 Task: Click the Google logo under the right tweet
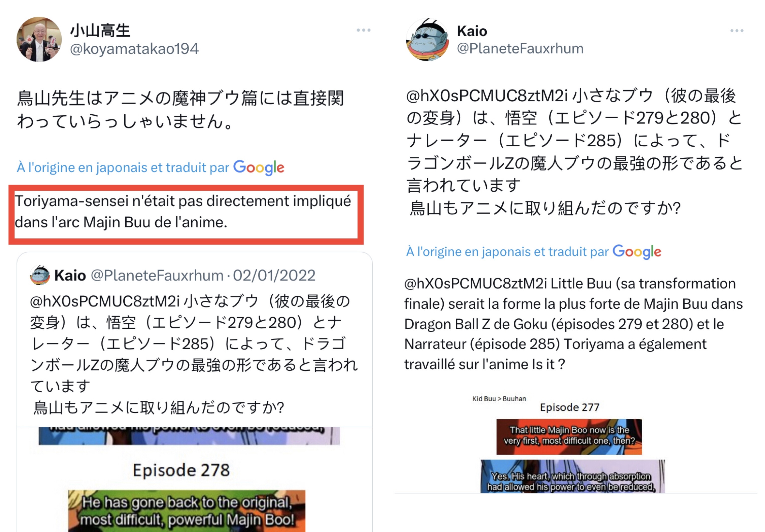(x=637, y=252)
